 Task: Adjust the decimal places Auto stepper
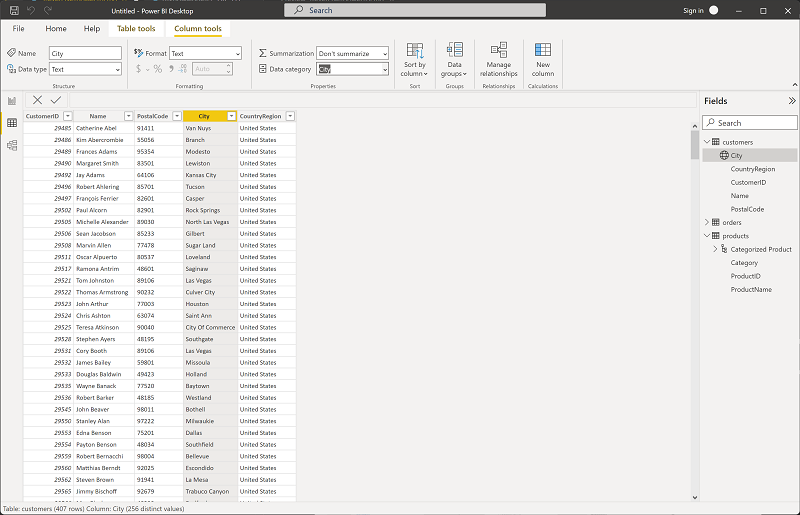229,69
